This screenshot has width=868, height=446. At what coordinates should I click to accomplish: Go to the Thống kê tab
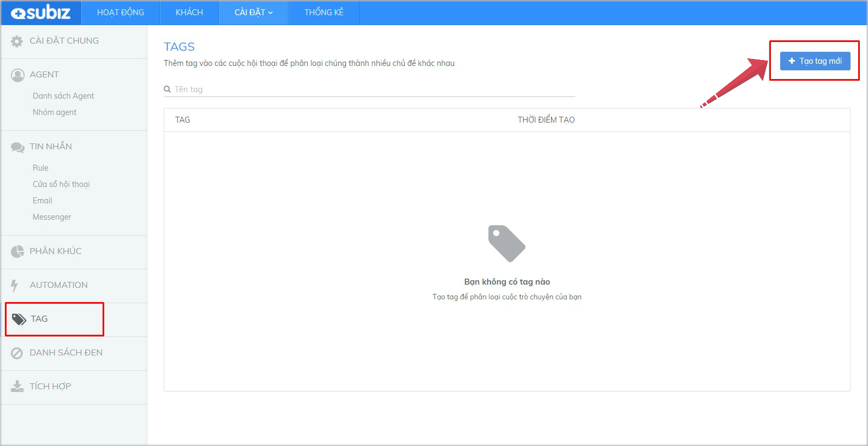324,13
